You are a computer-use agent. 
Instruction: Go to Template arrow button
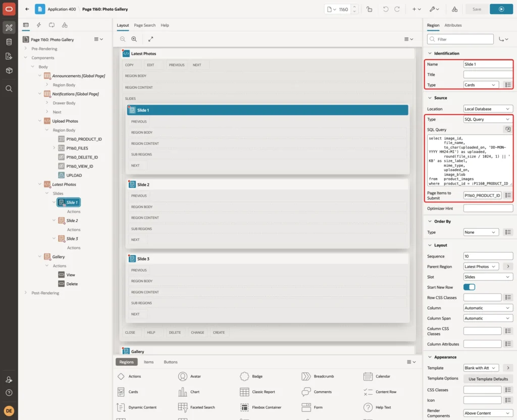508,368
